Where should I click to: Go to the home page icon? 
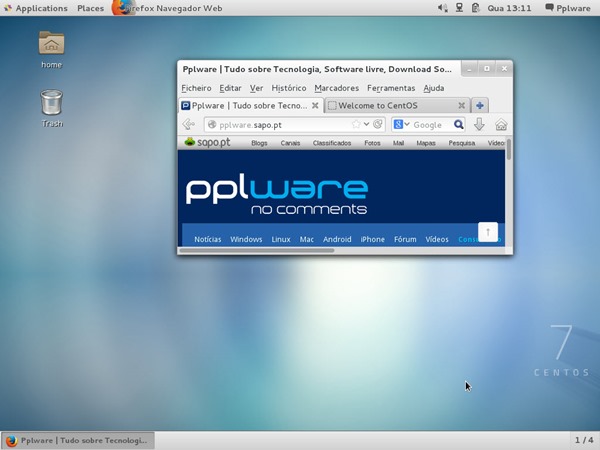click(x=501, y=125)
